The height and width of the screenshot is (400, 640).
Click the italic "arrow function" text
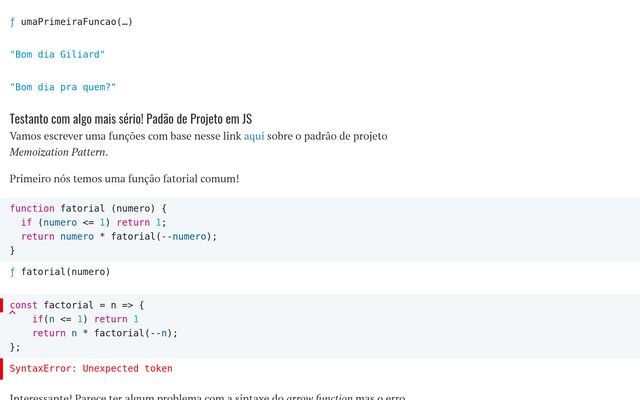[x=319, y=397]
